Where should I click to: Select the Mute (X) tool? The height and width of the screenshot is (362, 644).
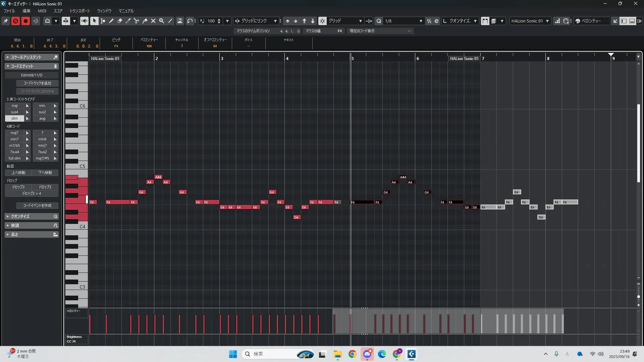pos(153,21)
